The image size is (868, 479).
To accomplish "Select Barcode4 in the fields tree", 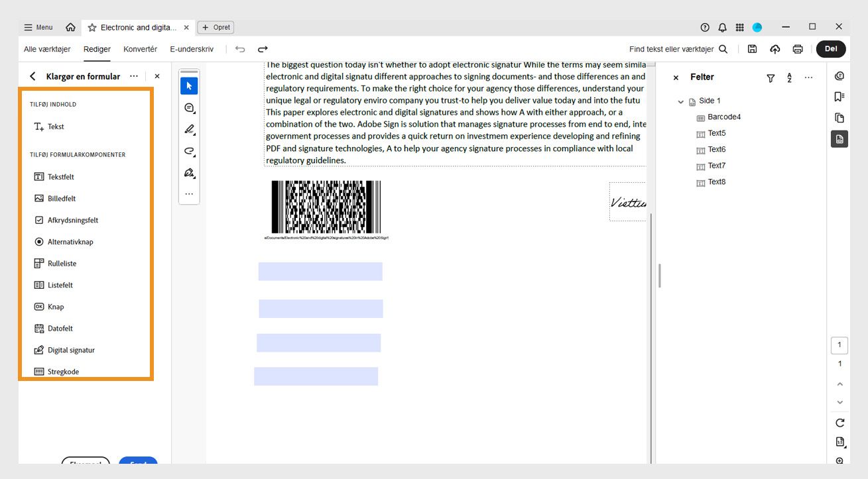I will pos(718,117).
